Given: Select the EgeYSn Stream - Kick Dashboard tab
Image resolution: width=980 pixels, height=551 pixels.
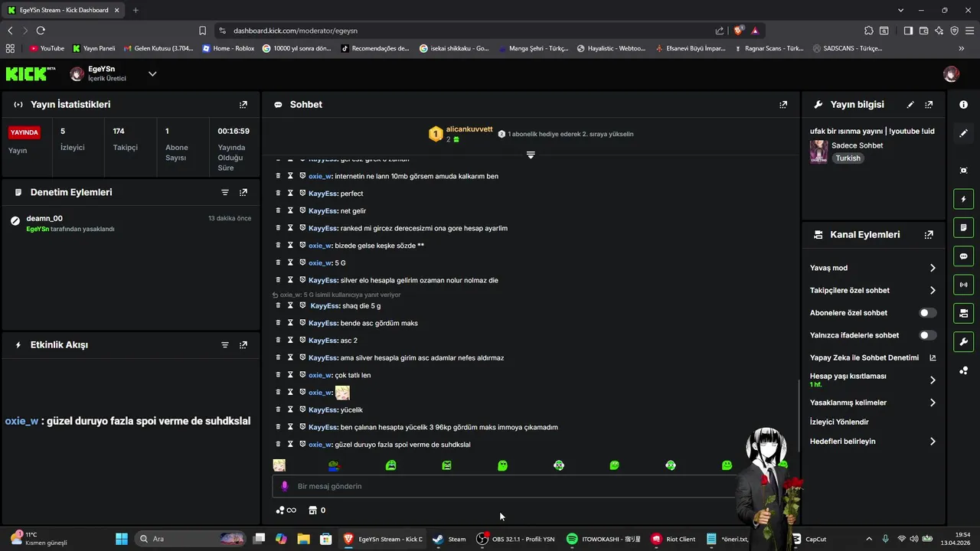Looking at the screenshot, I should pos(64,10).
